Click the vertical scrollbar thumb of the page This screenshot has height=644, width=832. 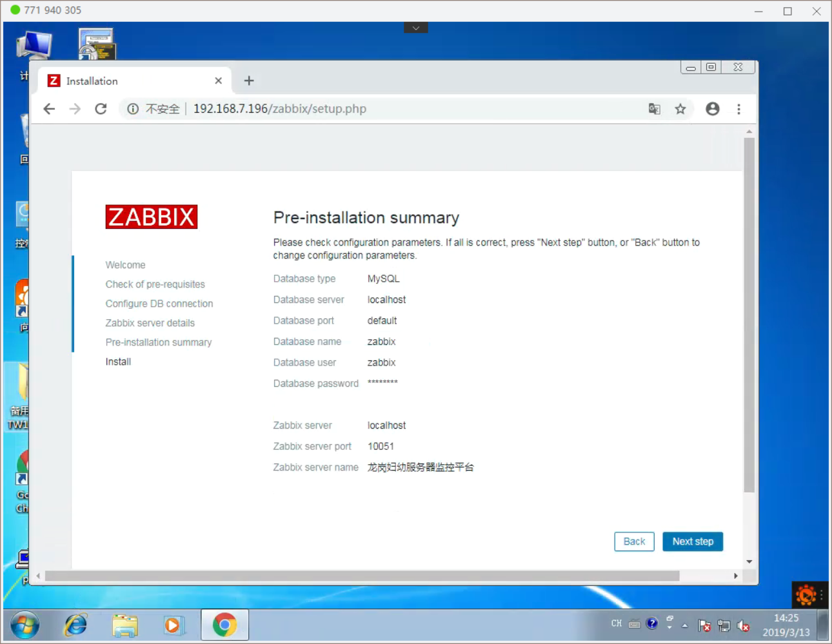[x=749, y=315]
